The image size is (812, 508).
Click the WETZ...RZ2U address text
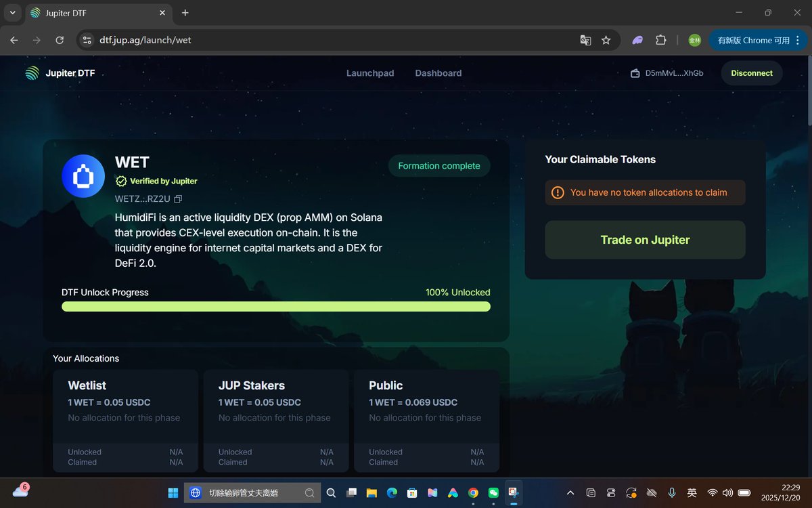(x=143, y=199)
